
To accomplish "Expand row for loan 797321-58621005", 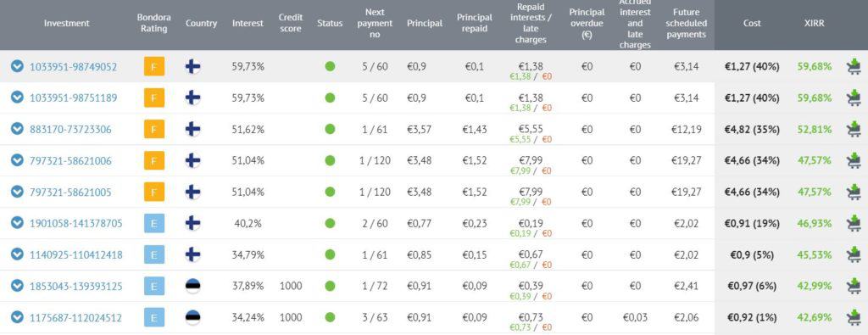I will [18, 193].
